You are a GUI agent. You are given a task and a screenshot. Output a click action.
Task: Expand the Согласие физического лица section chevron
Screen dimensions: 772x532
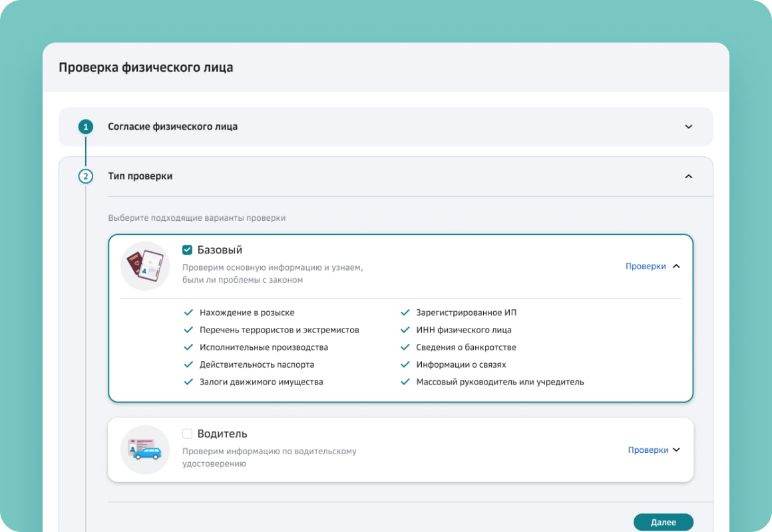coord(688,126)
